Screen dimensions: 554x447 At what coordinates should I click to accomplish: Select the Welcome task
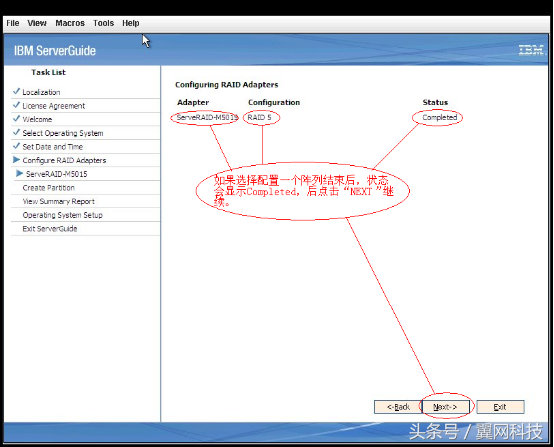[37, 119]
